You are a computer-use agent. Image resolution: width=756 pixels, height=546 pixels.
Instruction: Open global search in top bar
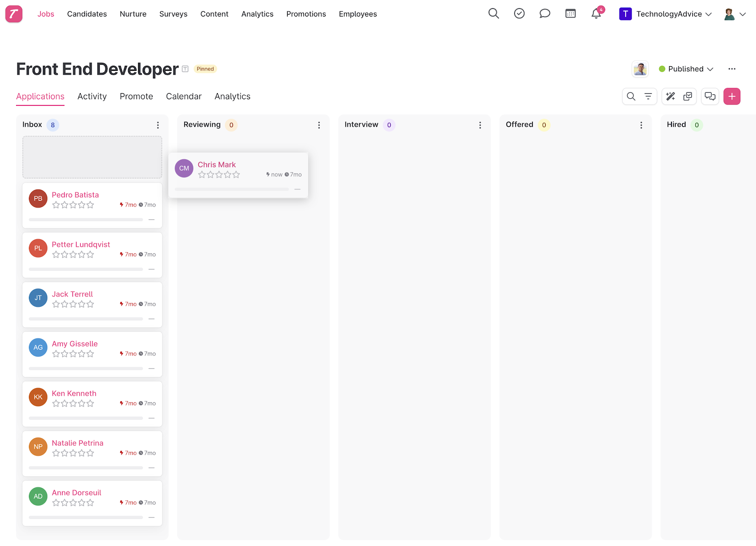(493, 14)
